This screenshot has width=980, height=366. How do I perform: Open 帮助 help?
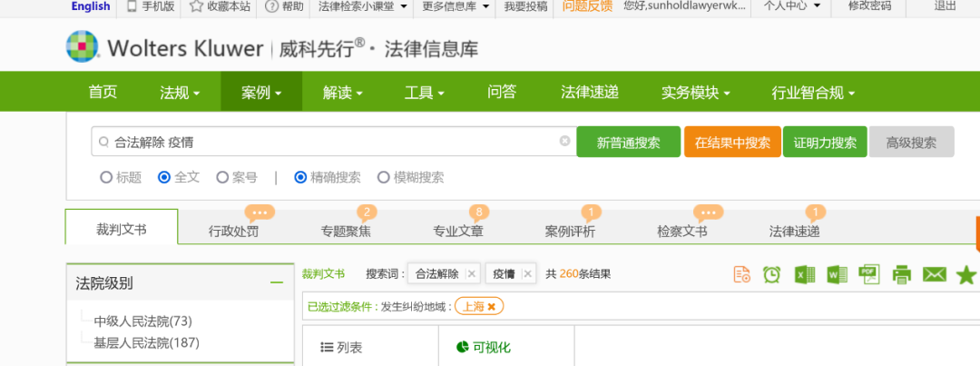point(284,6)
